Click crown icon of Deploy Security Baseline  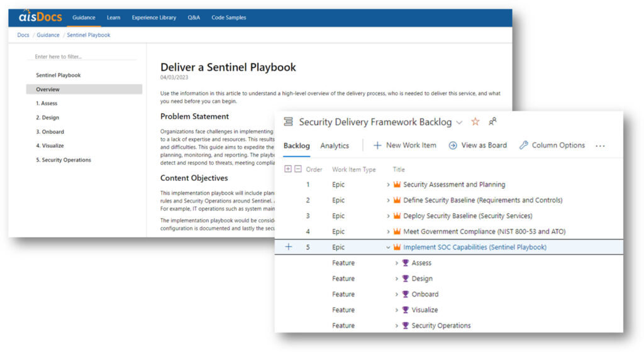[x=397, y=216]
